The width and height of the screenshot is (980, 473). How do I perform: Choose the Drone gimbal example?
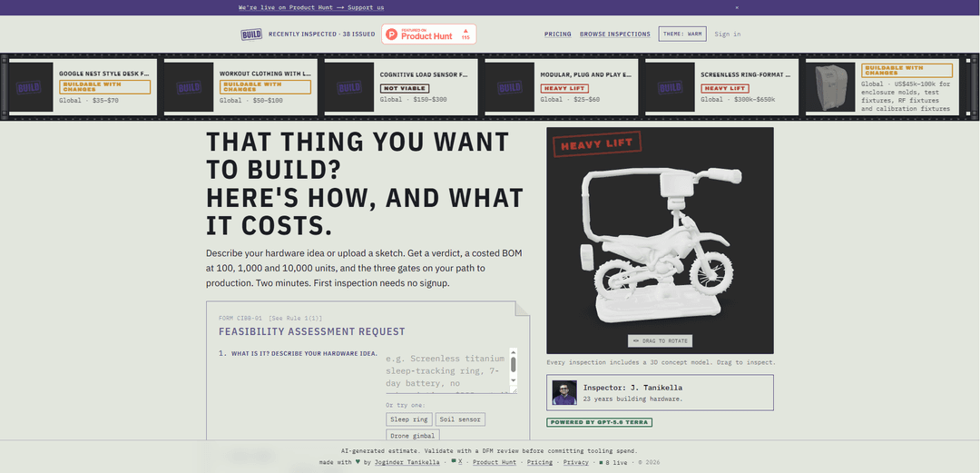[413, 436]
